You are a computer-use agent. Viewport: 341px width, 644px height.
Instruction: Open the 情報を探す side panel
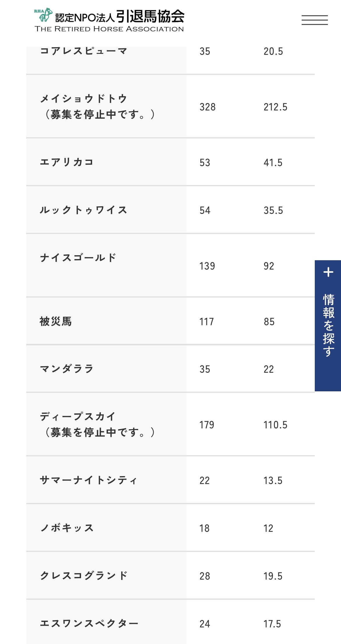coord(328,325)
